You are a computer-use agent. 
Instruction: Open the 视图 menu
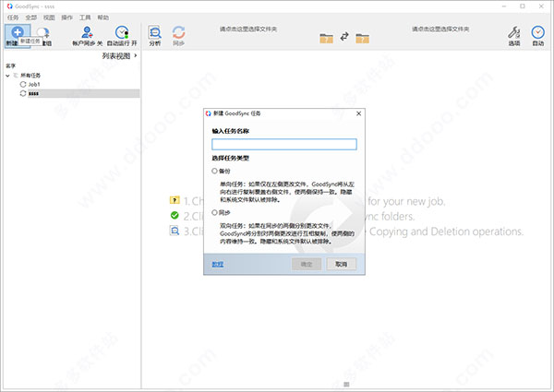(49, 18)
